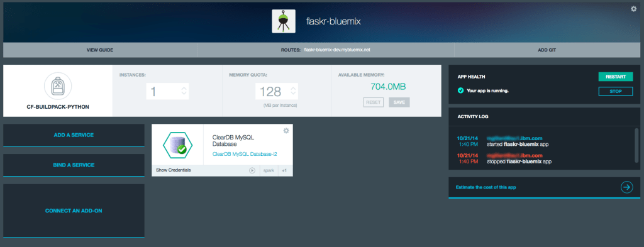Click the CF-Buildpack-Python backpack icon
644x247 pixels.
(58, 85)
